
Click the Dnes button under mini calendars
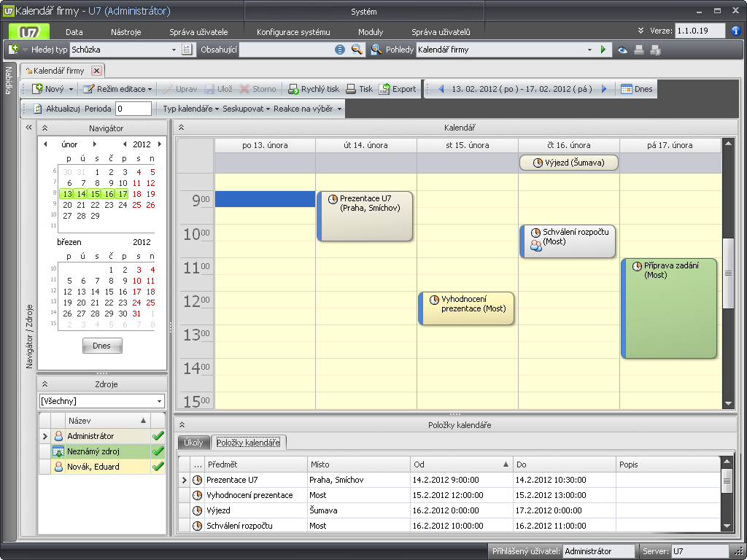pos(102,346)
